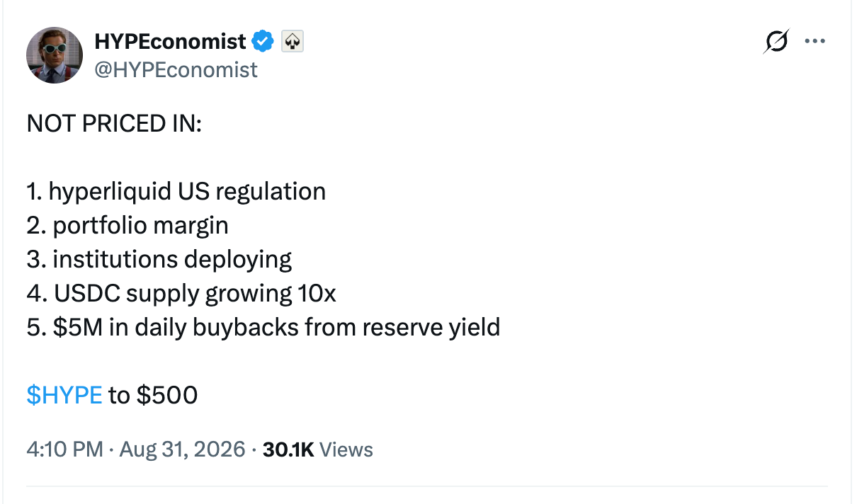Click the 30.1K view count number
This screenshot has width=857, height=504.
pyautogui.click(x=288, y=449)
